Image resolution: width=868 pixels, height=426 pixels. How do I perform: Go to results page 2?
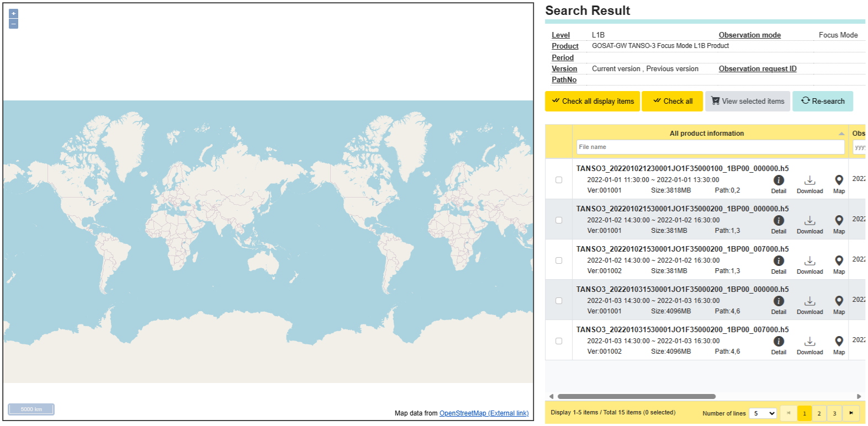click(x=819, y=413)
